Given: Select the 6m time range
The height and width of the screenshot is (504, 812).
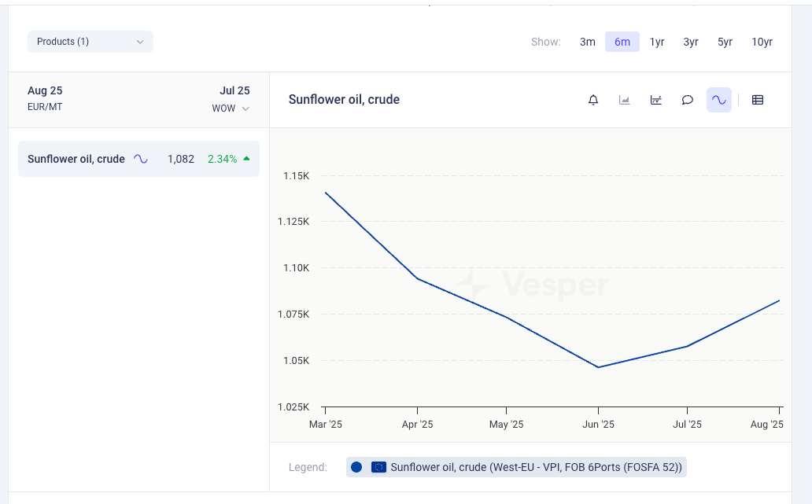Looking at the screenshot, I should click(622, 42).
